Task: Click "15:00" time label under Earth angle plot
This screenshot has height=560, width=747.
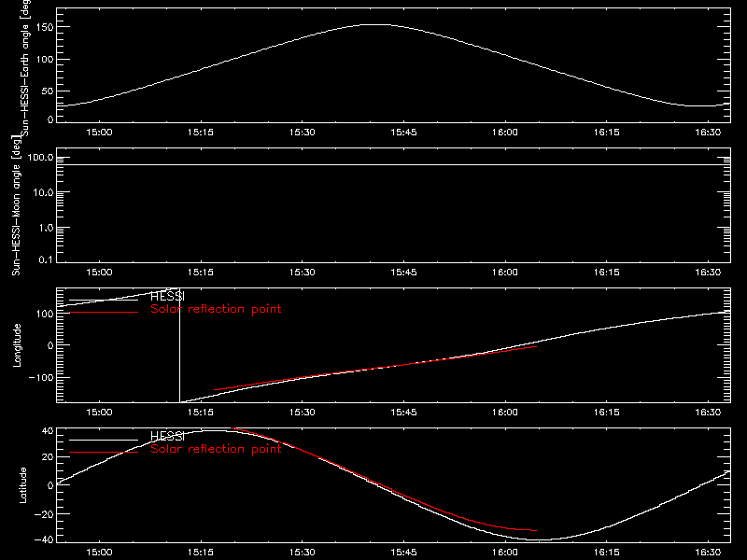Action: point(100,132)
